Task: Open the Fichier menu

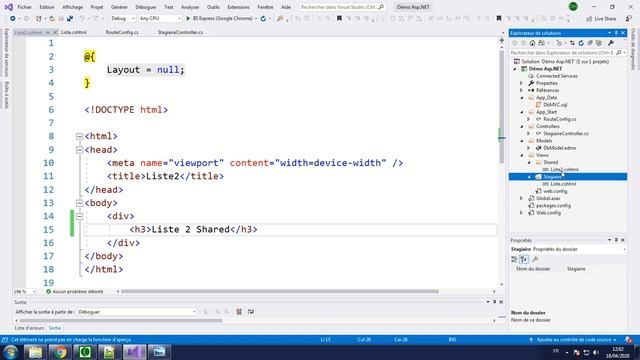Action: pyautogui.click(x=24, y=7)
